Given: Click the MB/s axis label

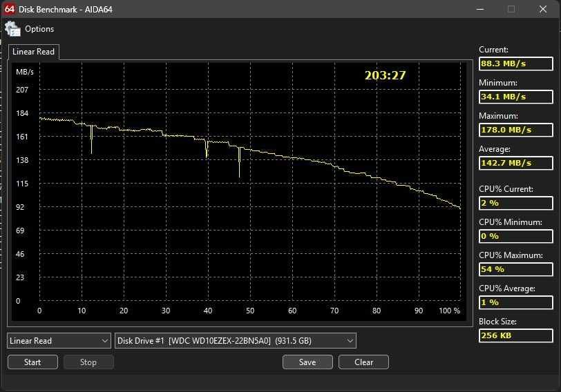Looking at the screenshot, I should pos(25,72).
